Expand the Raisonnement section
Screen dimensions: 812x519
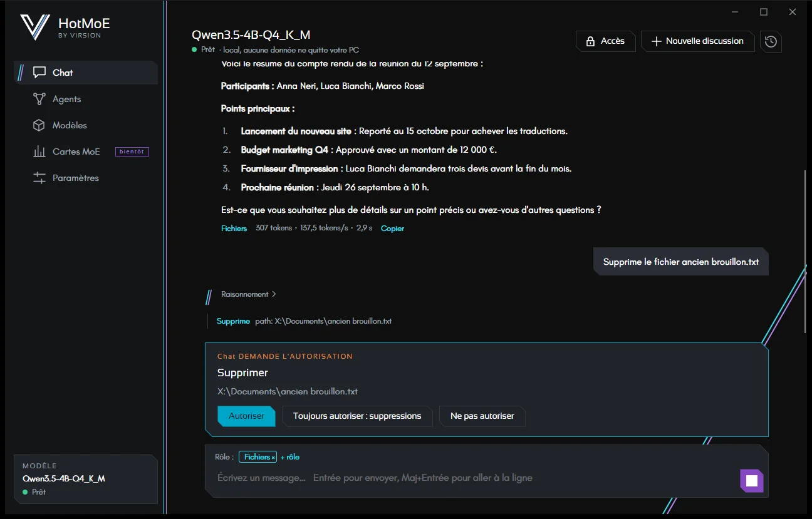pyautogui.click(x=249, y=294)
